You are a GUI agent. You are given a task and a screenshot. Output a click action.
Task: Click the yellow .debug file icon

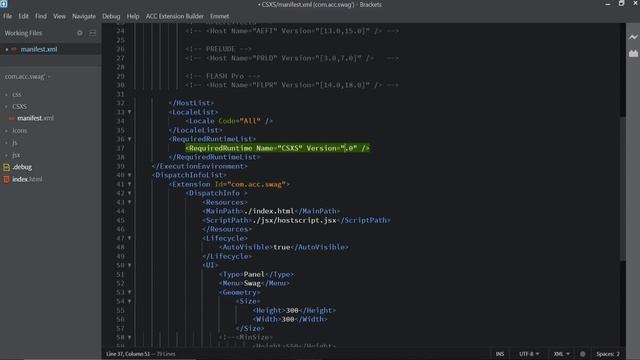[x=7, y=167]
